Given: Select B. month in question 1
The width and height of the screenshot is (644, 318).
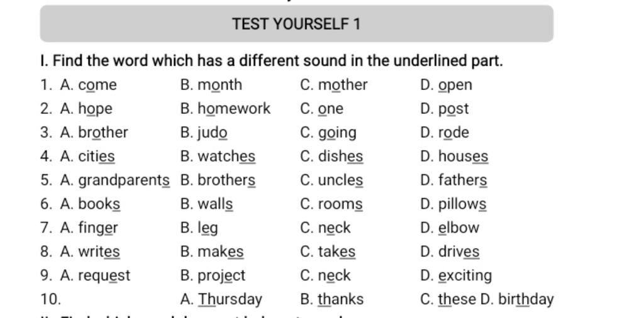Looking at the screenshot, I should click(211, 85).
